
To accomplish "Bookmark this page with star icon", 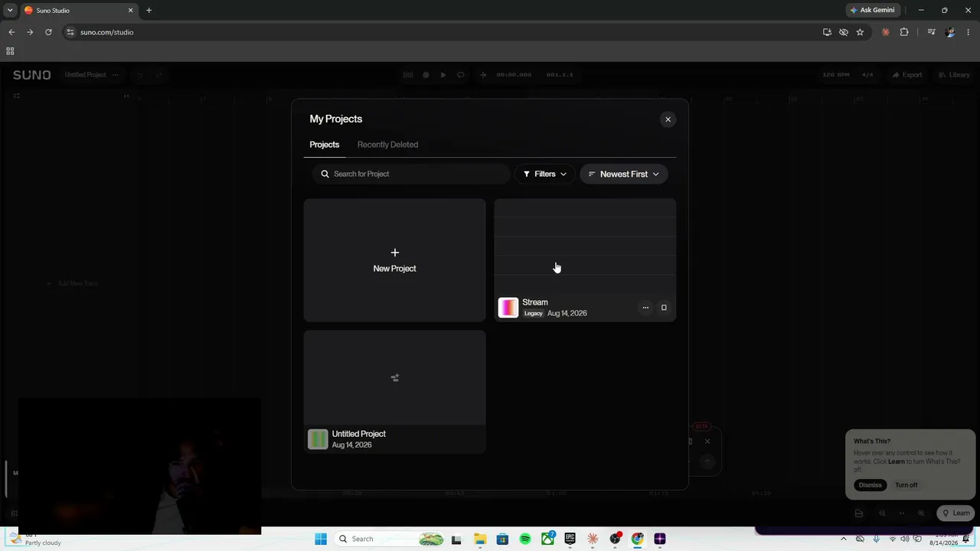I will [x=860, y=32].
